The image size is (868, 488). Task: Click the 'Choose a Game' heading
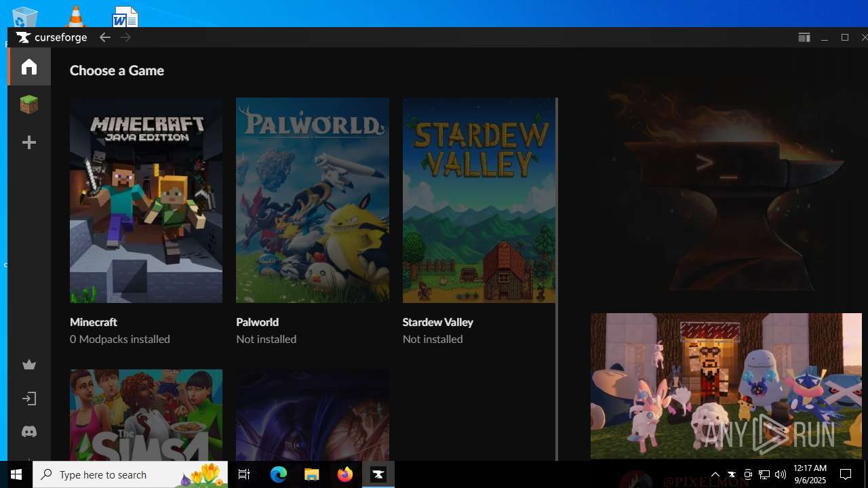click(117, 70)
